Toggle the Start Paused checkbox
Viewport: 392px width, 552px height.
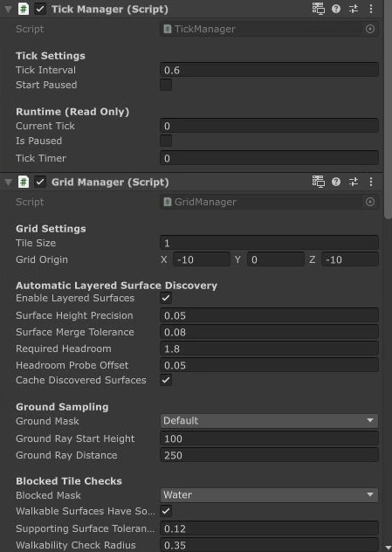[x=166, y=85]
